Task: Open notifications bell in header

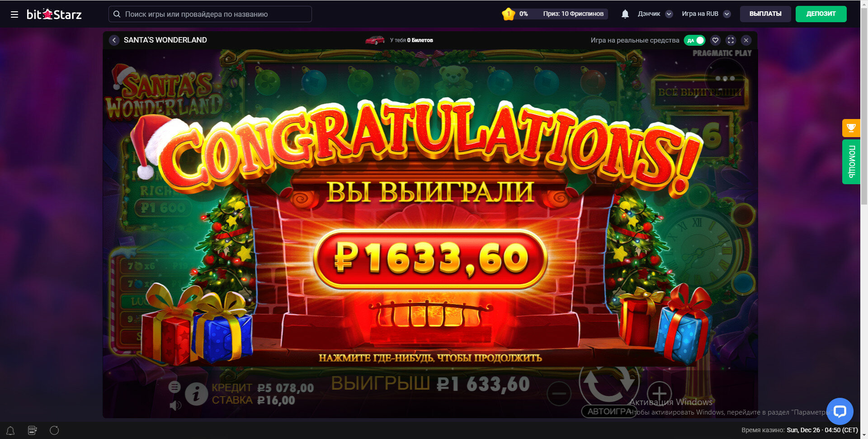Action: coord(625,14)
